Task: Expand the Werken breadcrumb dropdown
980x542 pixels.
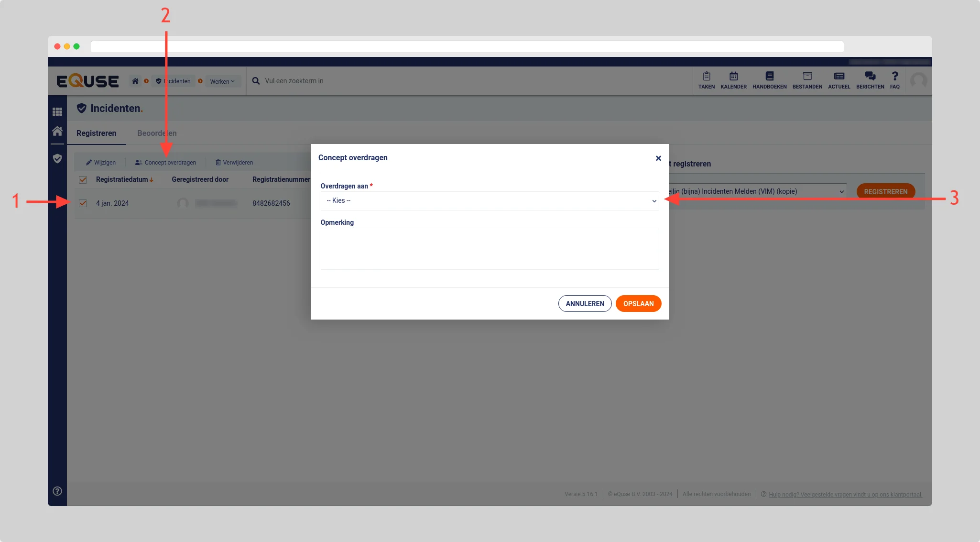Action: click(222, 81)
